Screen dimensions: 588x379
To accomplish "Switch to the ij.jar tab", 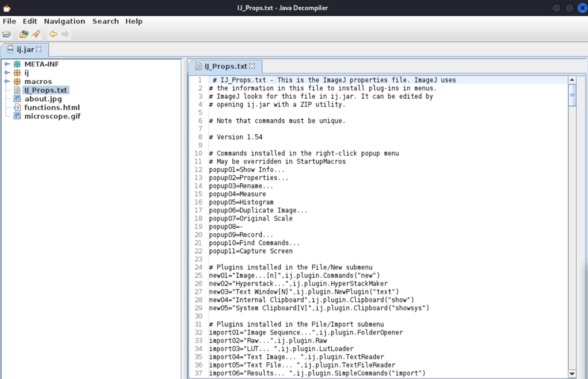I will coord(25,49).
